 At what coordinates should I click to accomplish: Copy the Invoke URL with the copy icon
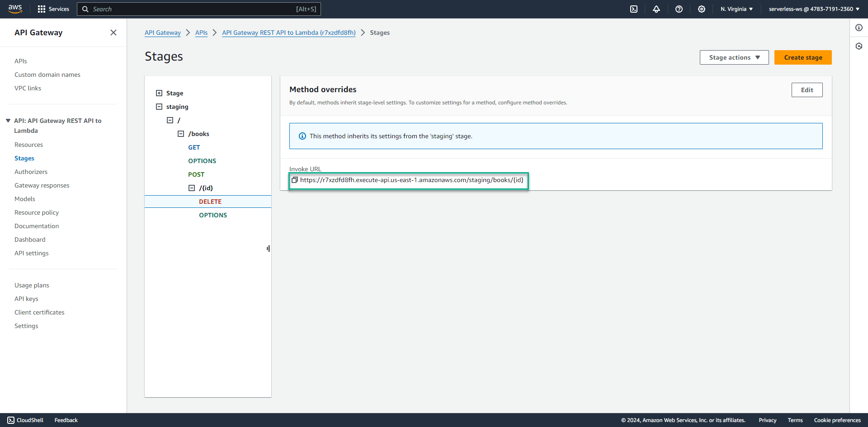point(295,180)
